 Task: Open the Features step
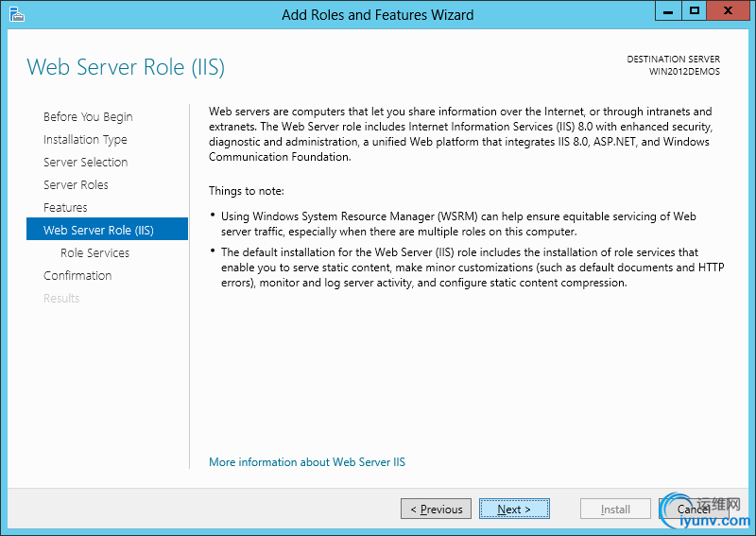click(65, 207)
